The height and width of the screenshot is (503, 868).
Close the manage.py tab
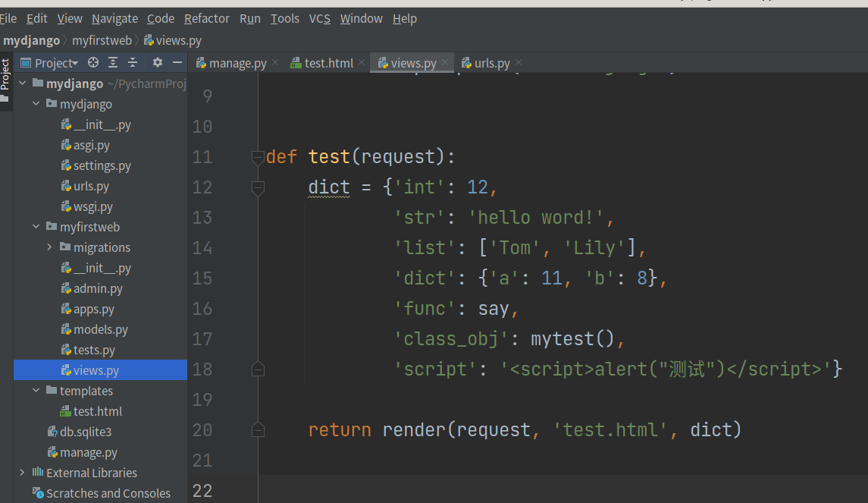pyautogui.click(x=275, y=63)
